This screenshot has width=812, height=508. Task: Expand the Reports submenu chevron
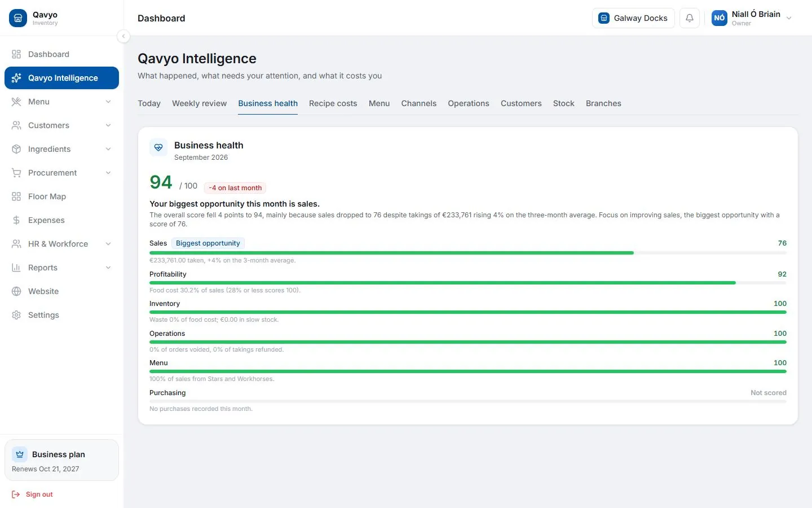click(x=108, y=268)
